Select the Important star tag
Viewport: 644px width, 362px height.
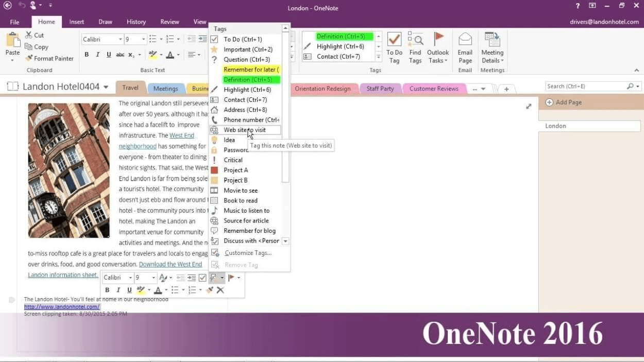pyautogui.click(x=245, y=49)
